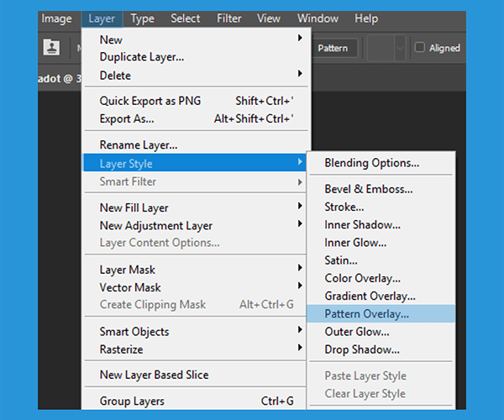Expand the Layer Mask submenu
This screenshot has width=504, height=420.
point(196,270)
